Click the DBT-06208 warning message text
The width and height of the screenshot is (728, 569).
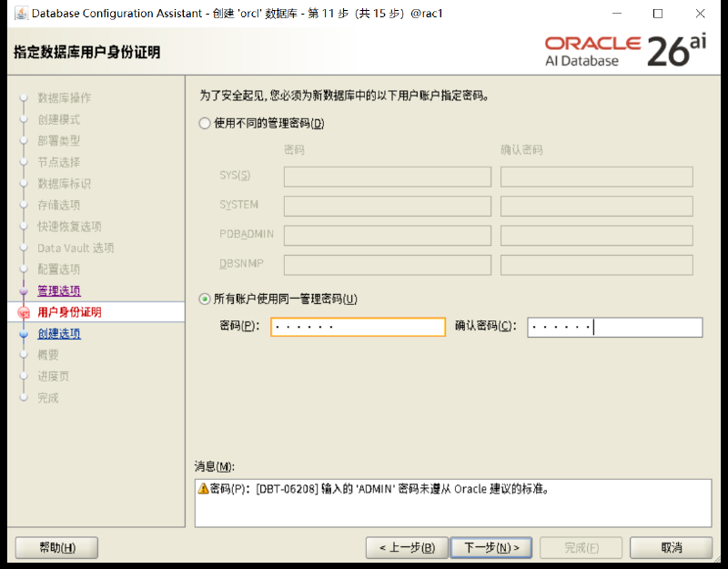pos(379,489)
